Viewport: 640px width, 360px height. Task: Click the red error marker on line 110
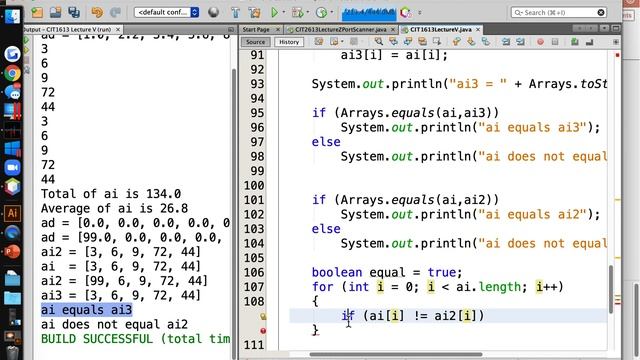pyautogui.click(x=263, y=331)
